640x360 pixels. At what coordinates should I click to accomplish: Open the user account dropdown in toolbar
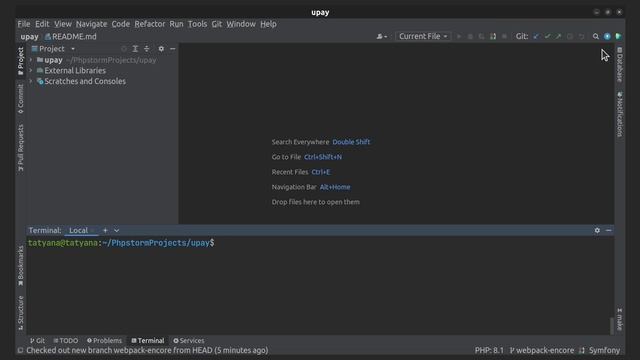(382, 36)
